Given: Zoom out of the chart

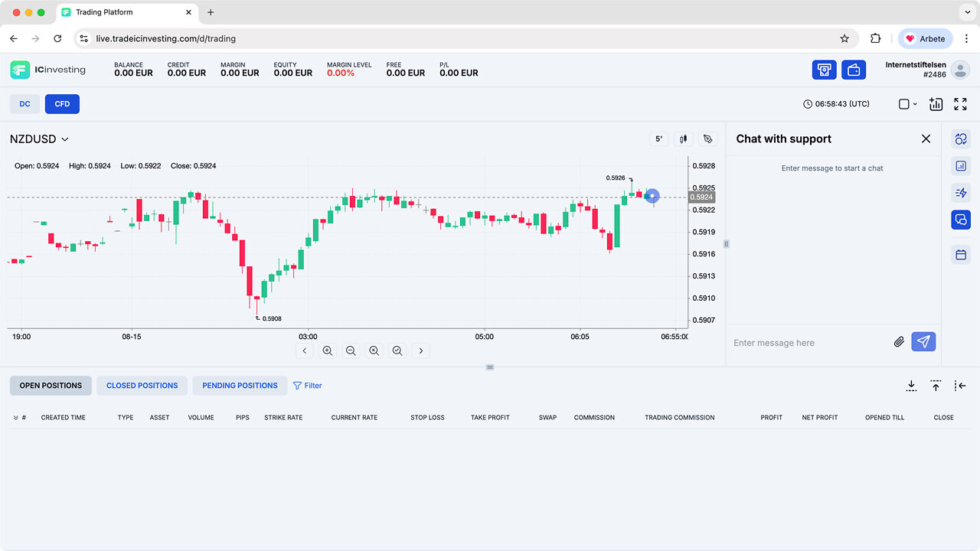Looking at the screenshot, I should [351, 350].
